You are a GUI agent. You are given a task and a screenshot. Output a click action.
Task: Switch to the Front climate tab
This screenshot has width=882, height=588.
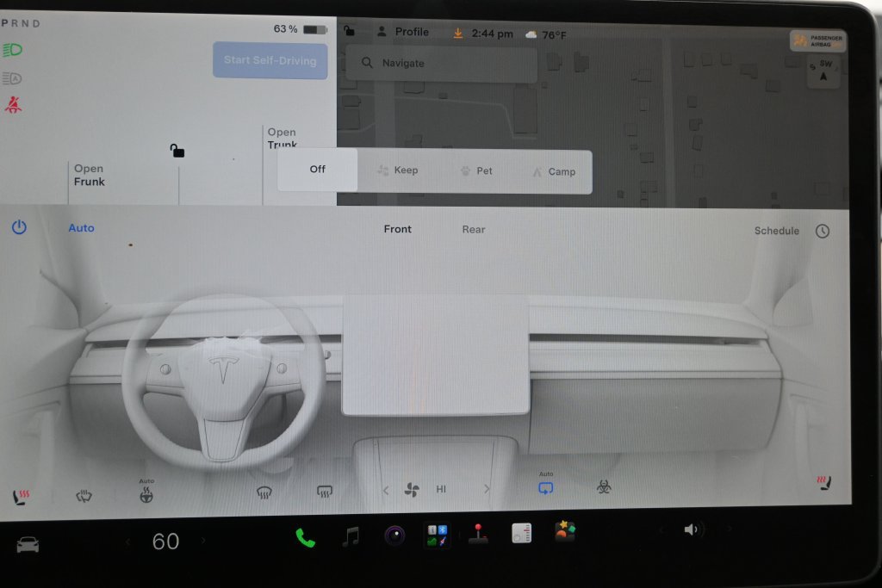point(398,229)
